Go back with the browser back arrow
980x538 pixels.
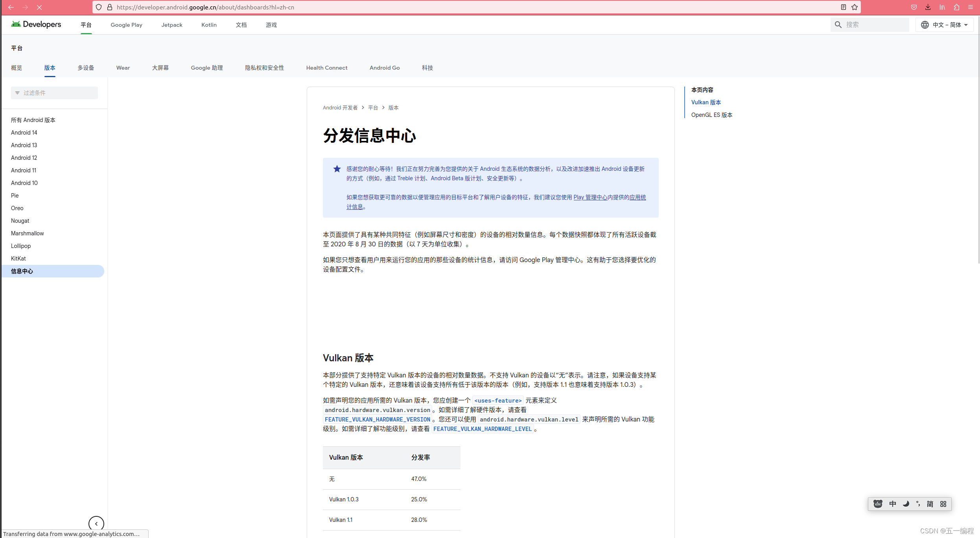pos(11,7)
